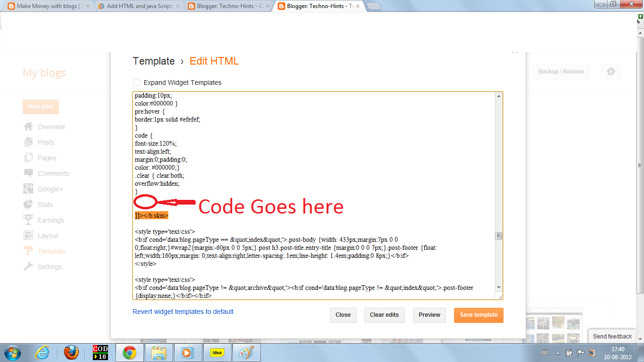The width and height of the screenshot is (644, 362).
Task: Click the Google+ icon in sidebar
Action: [x=28, y=189]
